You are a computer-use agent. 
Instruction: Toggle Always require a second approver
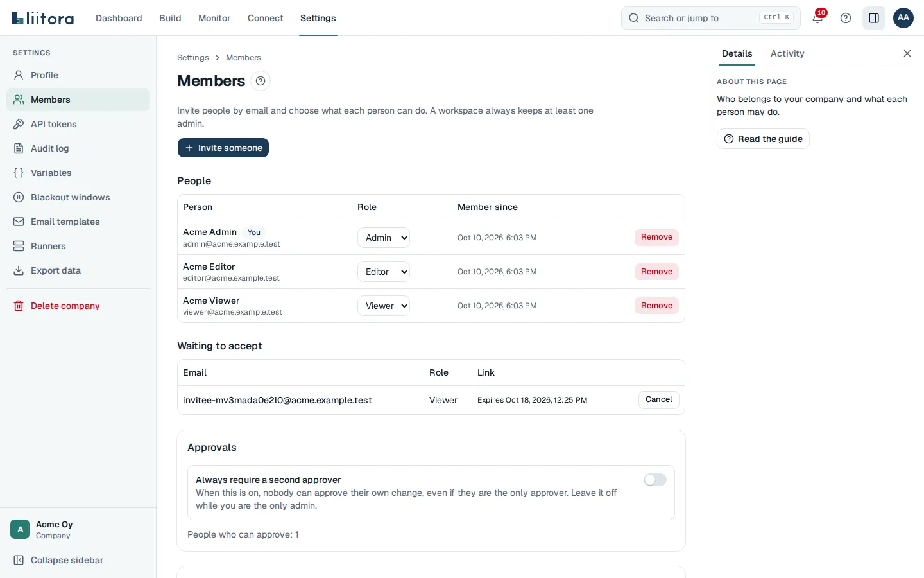point(655,480)
